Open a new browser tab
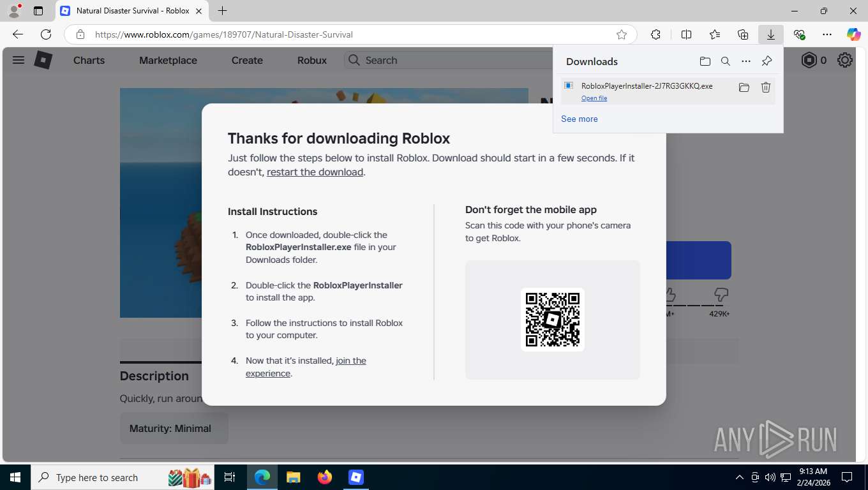This screenshot has width=868, height=490. click(x=222, y=11)
